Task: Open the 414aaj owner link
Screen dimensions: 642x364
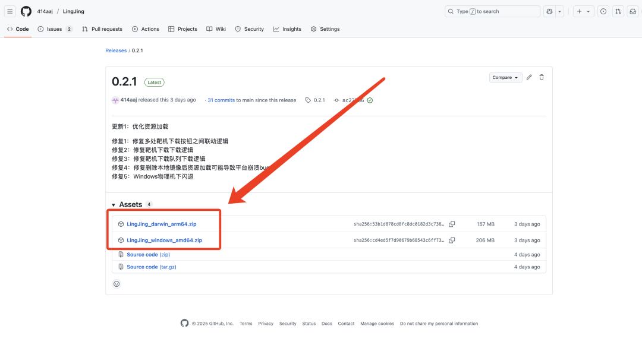Action: (45, 11)
